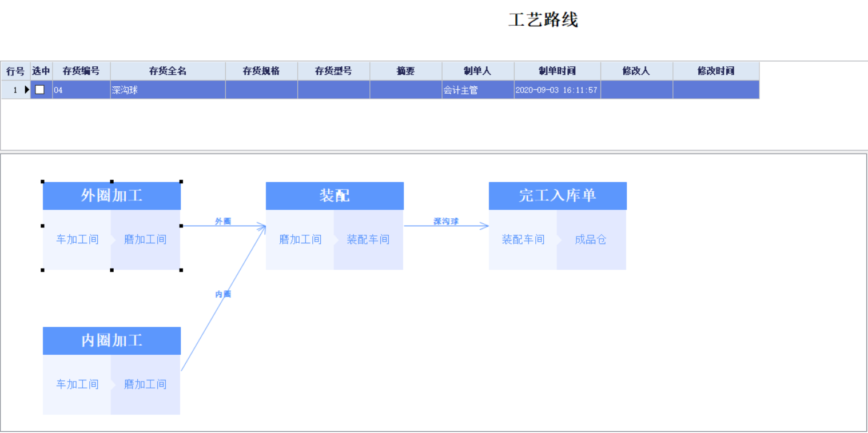The image size is (868, 433).
Task: Click 装配车间 inside the 装配 node
Action: pos(368,240)
